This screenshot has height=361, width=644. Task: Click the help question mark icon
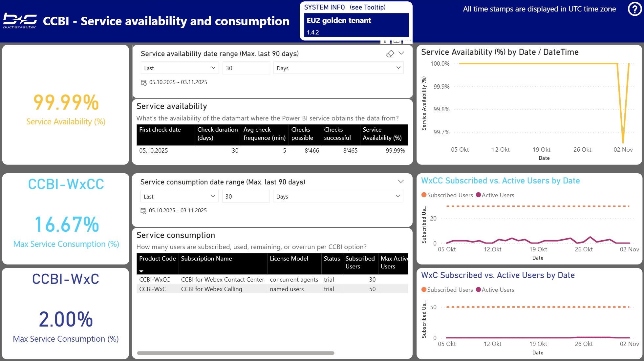(x=634, y=9)
